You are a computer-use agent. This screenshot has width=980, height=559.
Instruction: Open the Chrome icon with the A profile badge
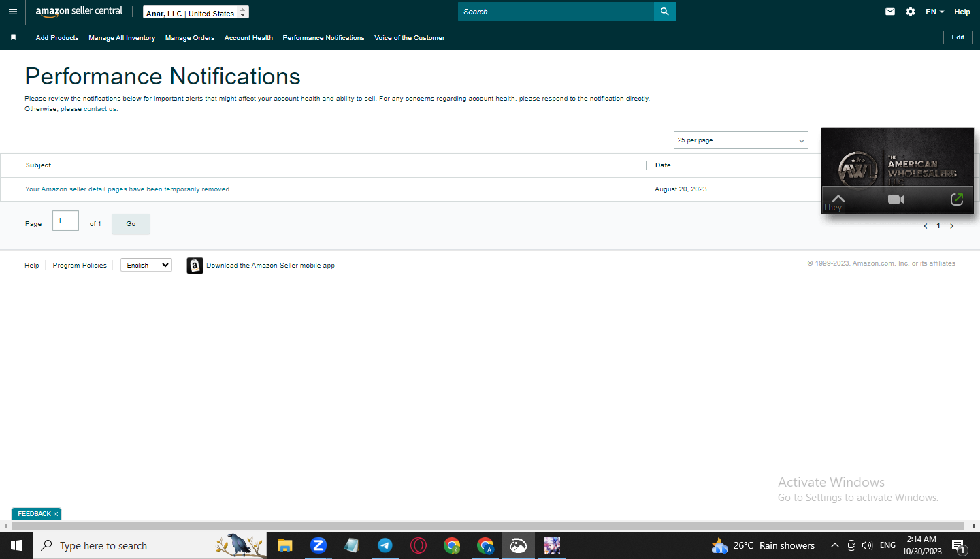tap(485, 545)
